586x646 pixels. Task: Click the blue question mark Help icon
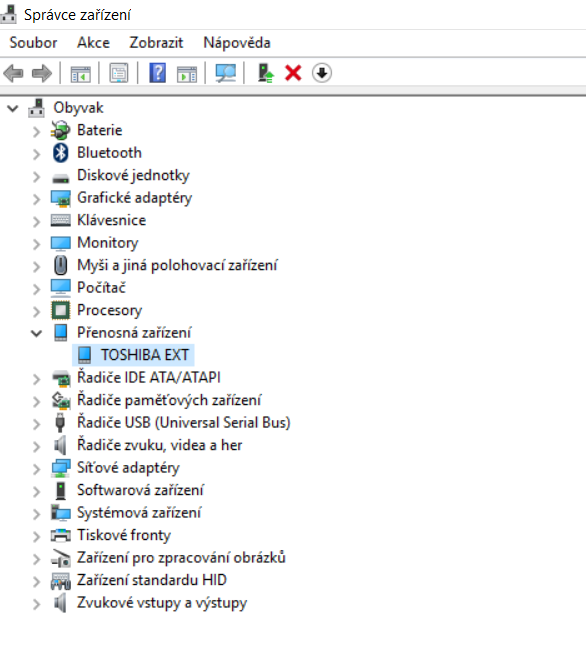click(157, 73)
